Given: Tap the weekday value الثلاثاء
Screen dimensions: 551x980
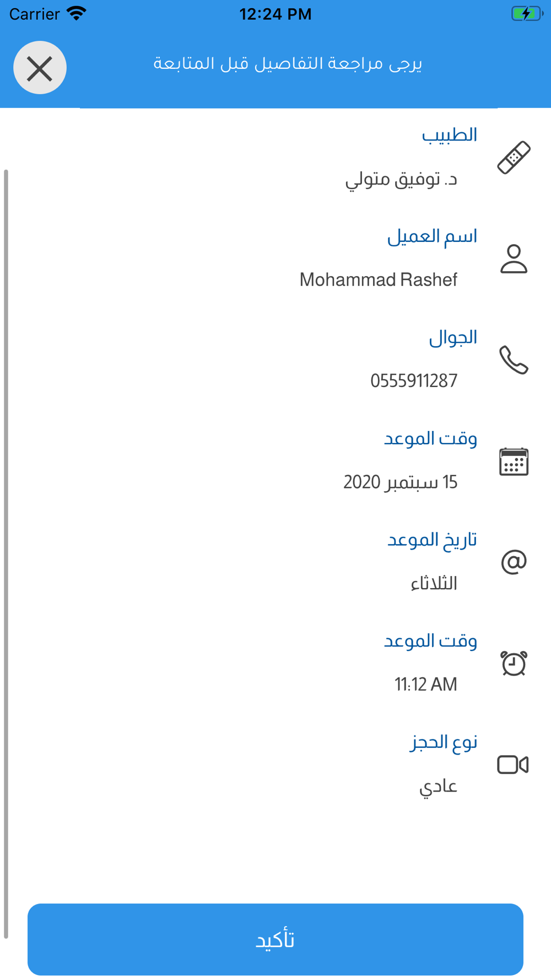Looking at the screenshot, I should 434,583.
